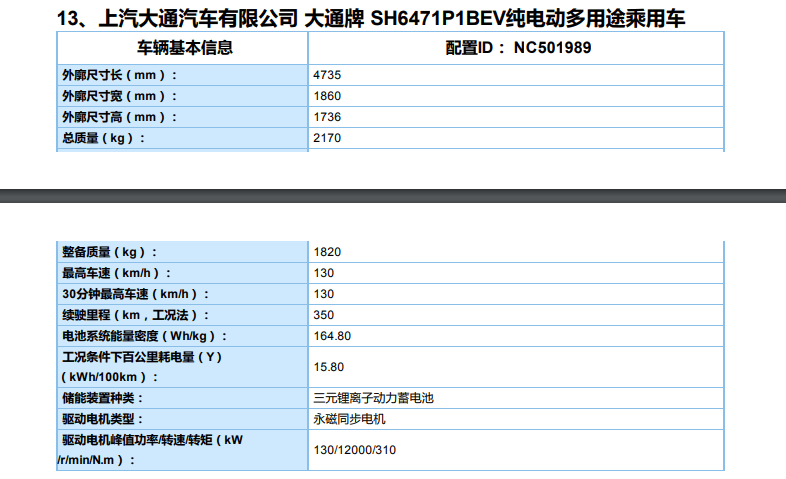Click the width value '1860'

(327, 96)
